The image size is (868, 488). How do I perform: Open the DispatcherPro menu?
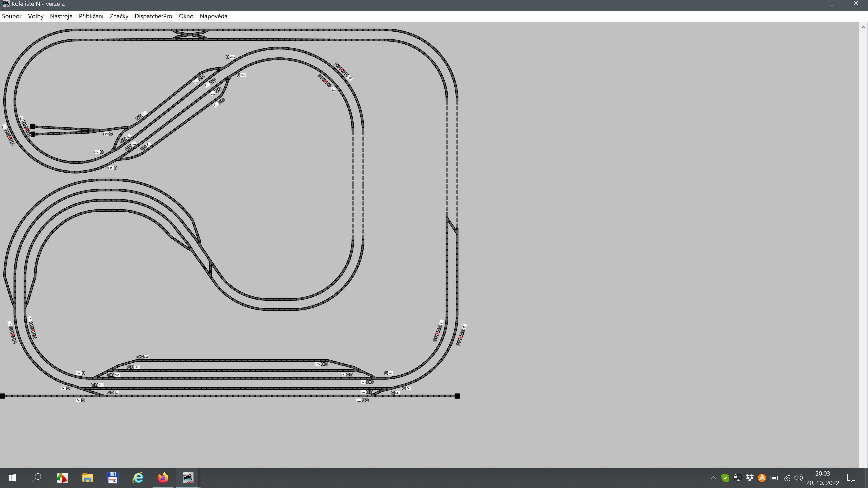pos(153,16)
